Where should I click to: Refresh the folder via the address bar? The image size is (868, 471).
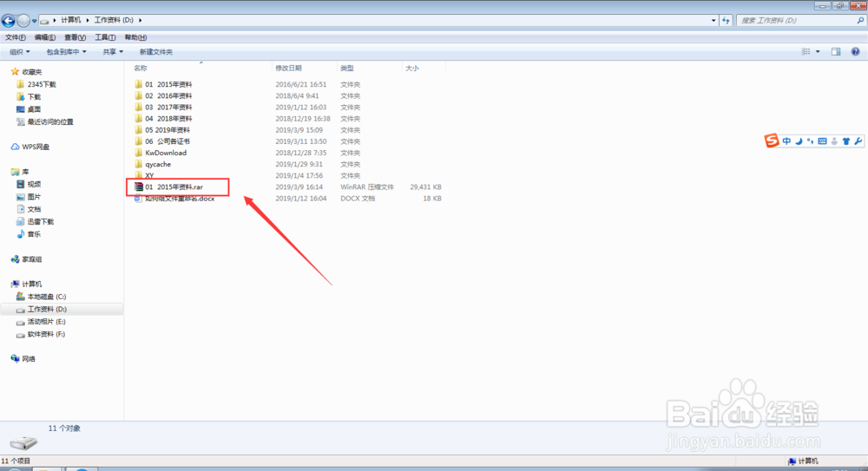coord(726,21)
